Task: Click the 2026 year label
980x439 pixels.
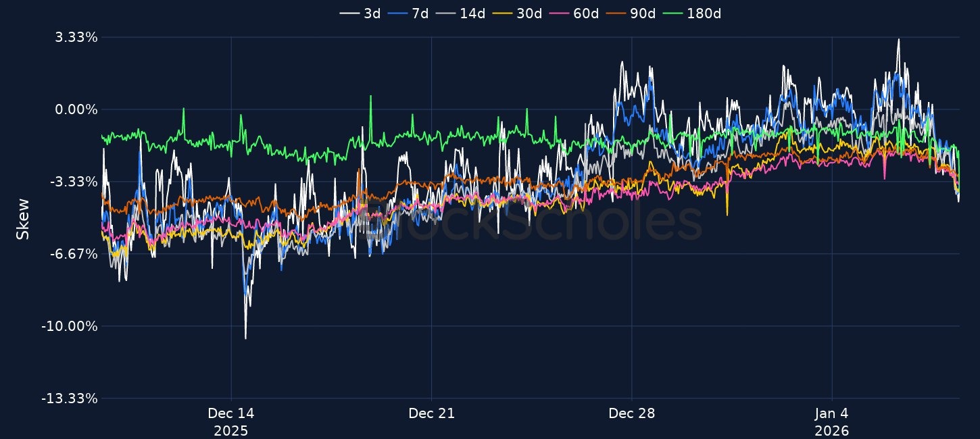Action: click(x=832, y=431)
